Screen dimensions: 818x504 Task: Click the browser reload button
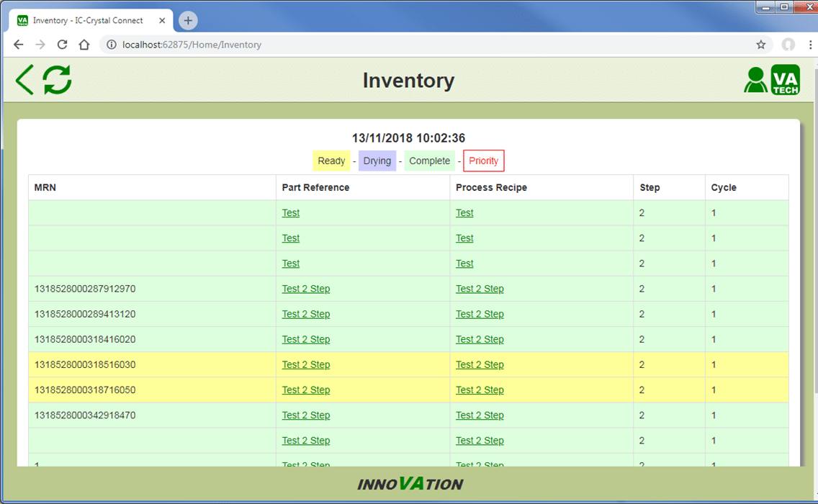[63, 45]
